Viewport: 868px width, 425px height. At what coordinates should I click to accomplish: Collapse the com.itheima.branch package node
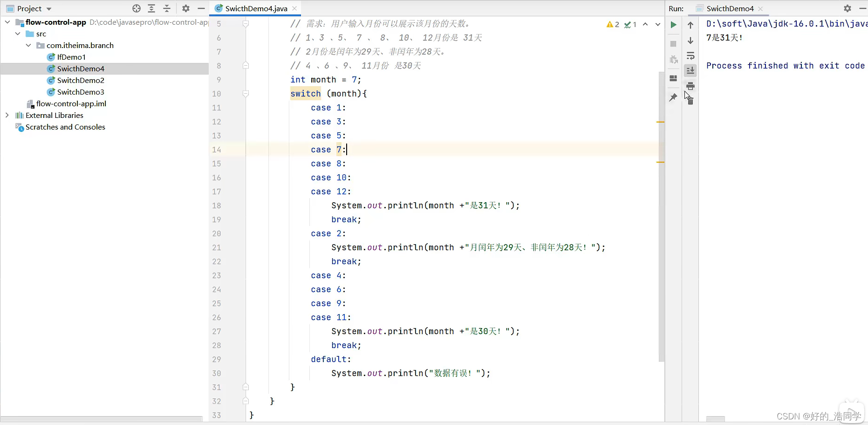(28, 45)
